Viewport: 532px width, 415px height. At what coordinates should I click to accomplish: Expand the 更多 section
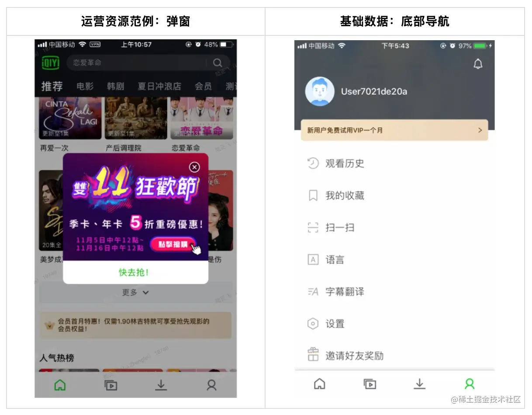(135, 293)
